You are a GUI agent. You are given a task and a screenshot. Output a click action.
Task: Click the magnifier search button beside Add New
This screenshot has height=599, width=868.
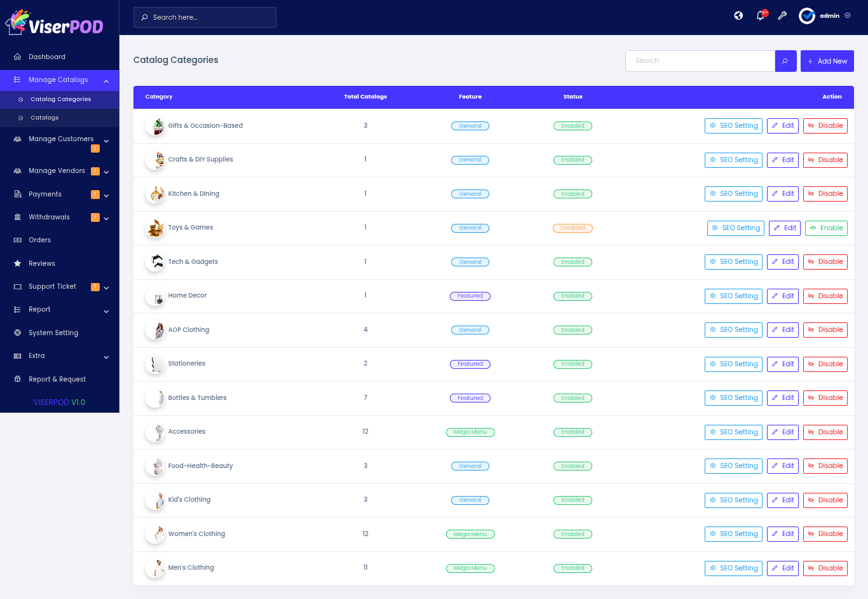(785, 61)
